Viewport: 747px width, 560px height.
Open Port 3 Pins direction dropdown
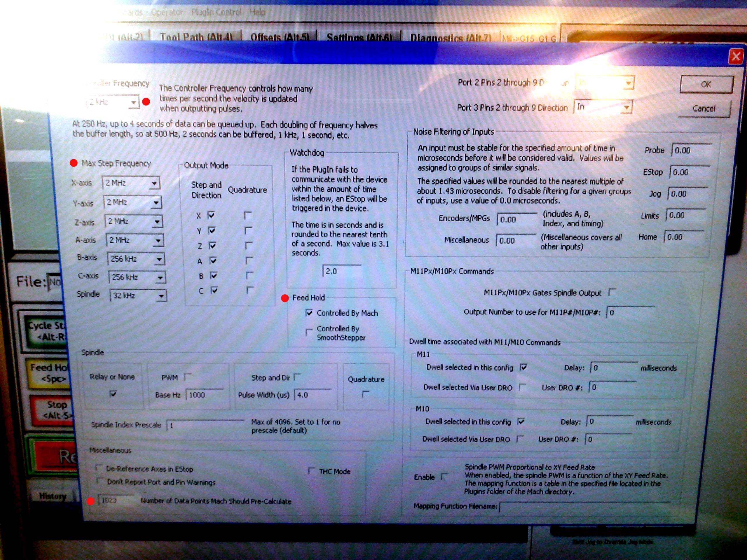tap(626, 107)
